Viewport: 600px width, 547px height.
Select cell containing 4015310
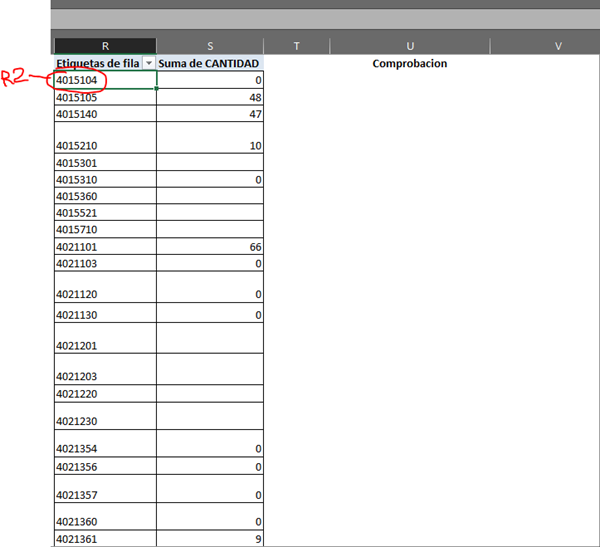105,179
